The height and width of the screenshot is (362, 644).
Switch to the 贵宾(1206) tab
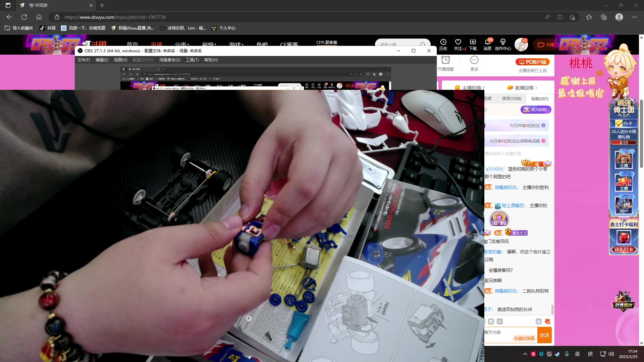click(512, 99)
